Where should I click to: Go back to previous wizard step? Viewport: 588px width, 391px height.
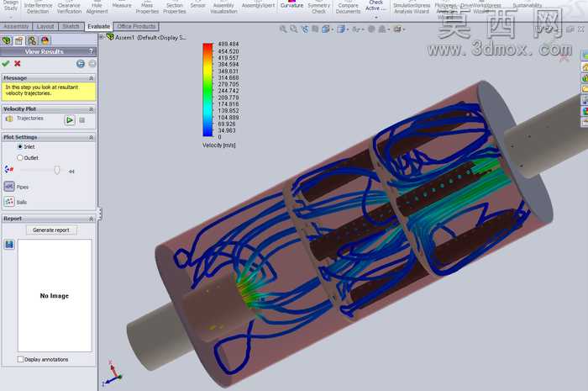point(81,63)
